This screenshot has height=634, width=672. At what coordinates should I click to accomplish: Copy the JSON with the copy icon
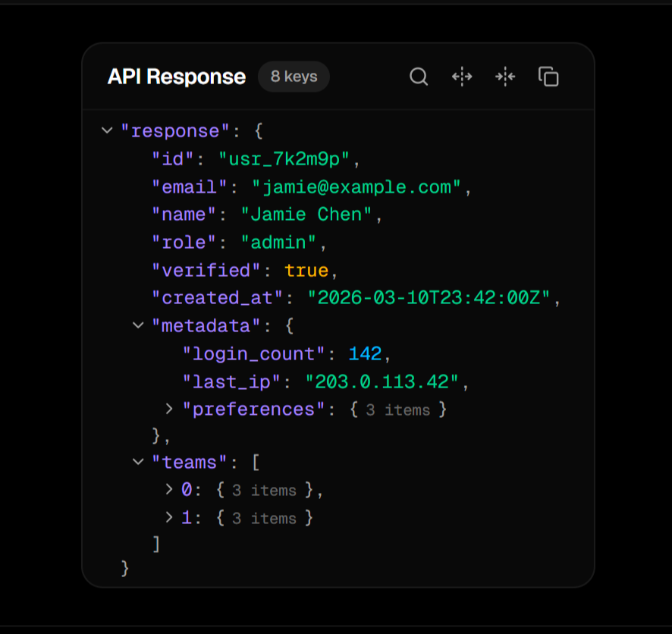tap(548, 77)
